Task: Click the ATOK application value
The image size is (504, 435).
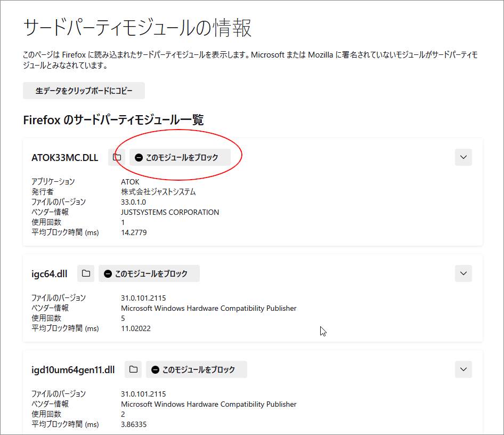Action: [130, 182]
